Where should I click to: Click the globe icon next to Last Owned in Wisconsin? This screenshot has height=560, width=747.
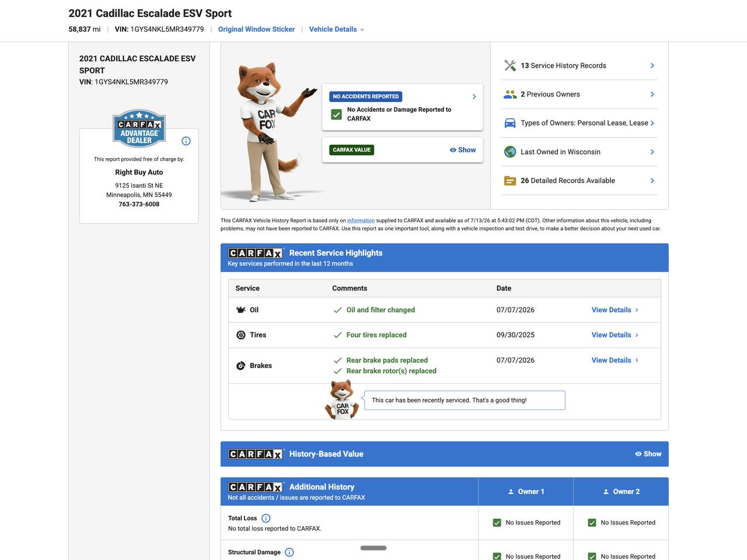[x=510, y=152]
